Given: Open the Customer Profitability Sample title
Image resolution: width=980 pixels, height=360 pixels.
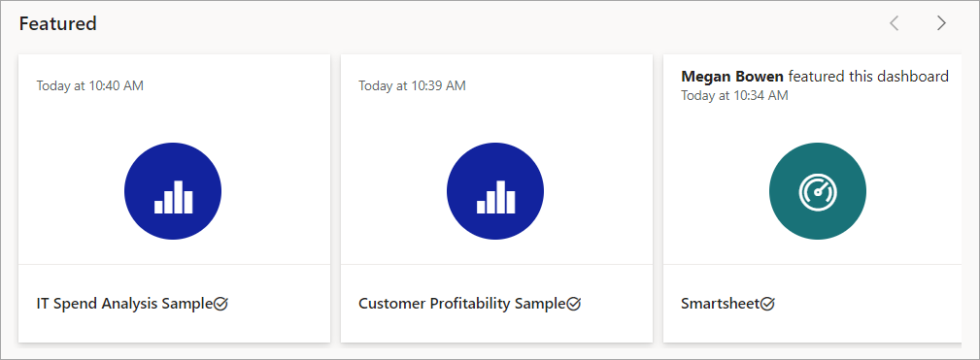Looking at the screenshot, I should [462, 304].
